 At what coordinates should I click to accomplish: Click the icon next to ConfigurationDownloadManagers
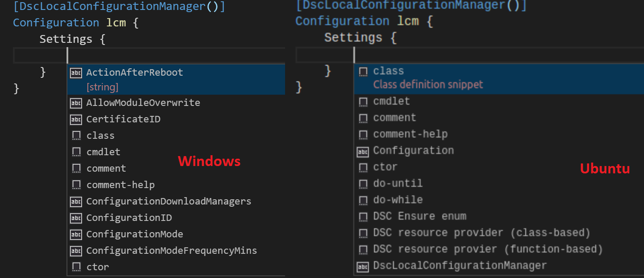[76, 201]
